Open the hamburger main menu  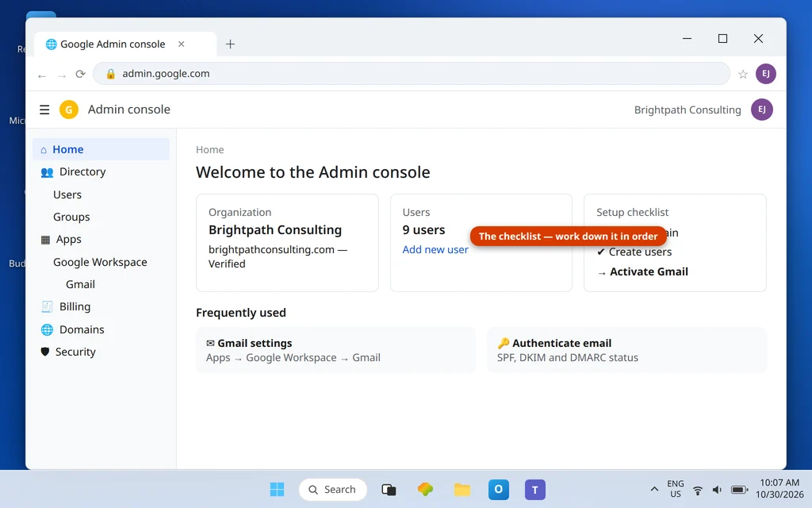44,110
